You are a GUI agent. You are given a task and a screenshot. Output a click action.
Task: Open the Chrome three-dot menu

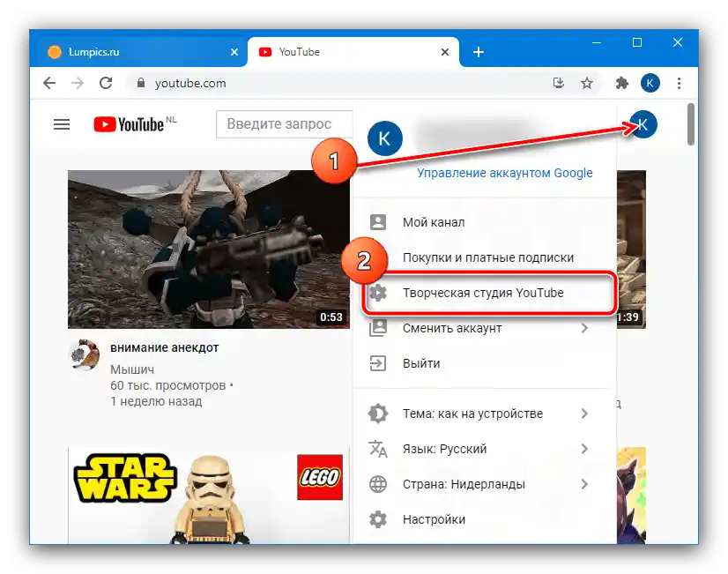679,83
